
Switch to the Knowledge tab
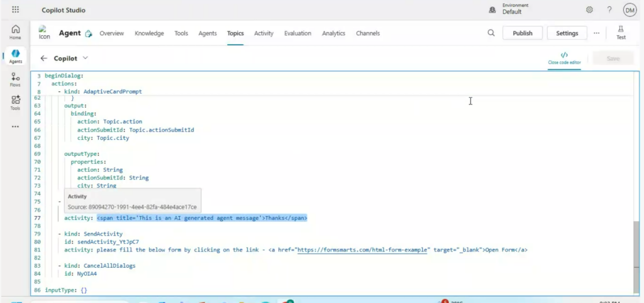[149, 33]
